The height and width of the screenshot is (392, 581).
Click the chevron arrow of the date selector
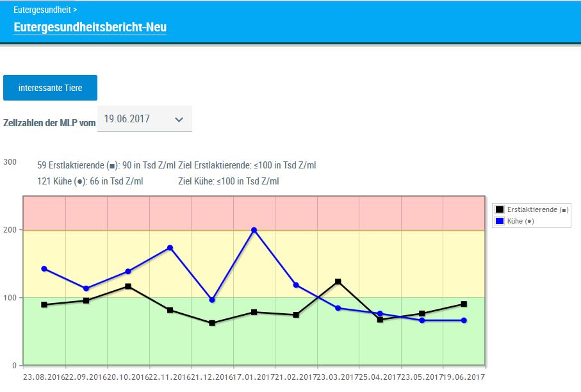click(179, 120)
